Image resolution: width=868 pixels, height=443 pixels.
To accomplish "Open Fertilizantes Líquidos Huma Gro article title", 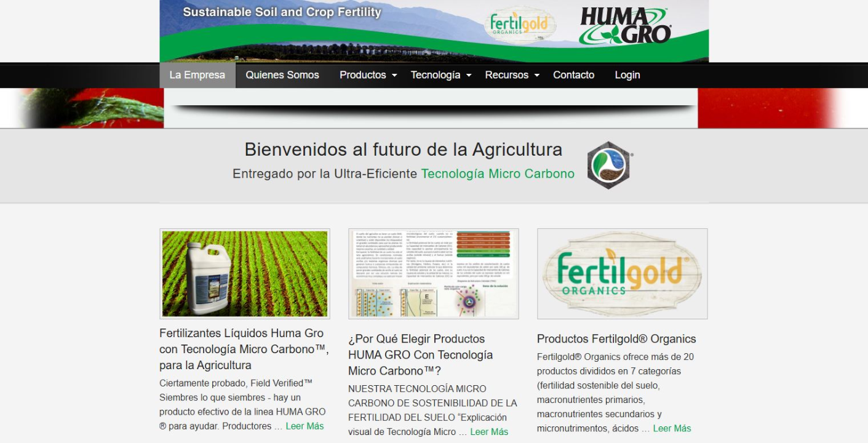I will click(244, 349).
